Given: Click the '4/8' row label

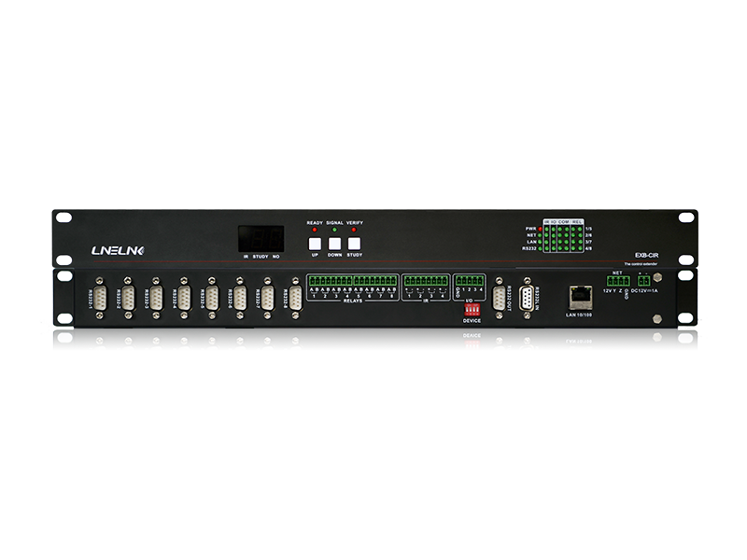Looking at the screenshot, I should 588,248.
